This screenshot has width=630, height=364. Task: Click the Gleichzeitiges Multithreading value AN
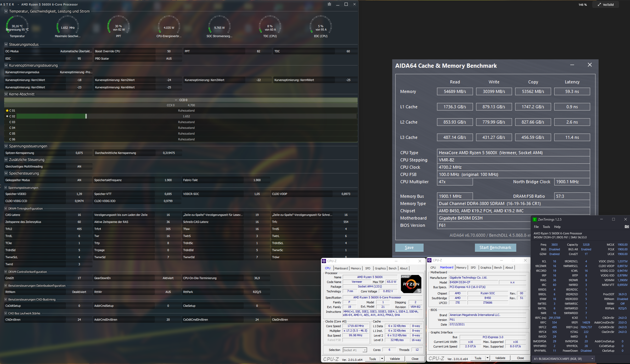point(79,166)
